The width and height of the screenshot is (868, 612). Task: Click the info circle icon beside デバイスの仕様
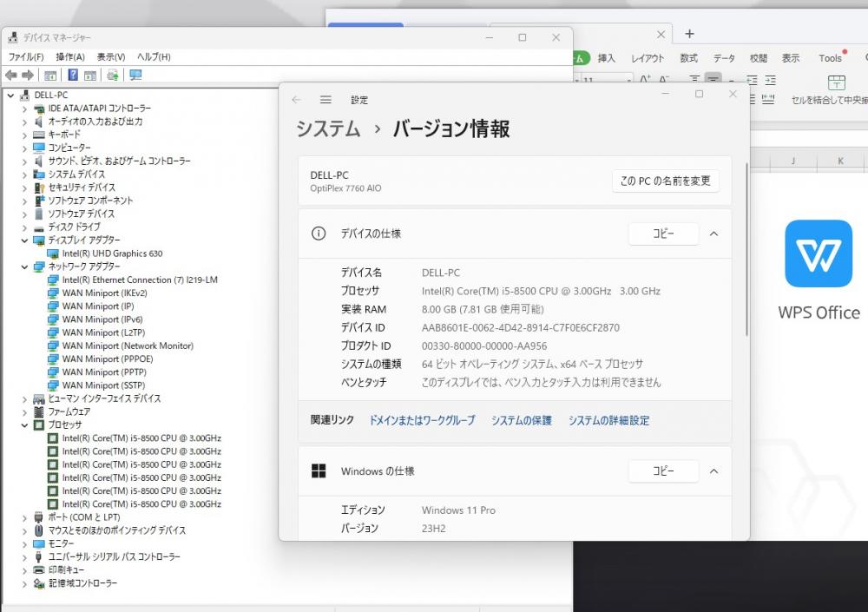(x=319, y=234)
